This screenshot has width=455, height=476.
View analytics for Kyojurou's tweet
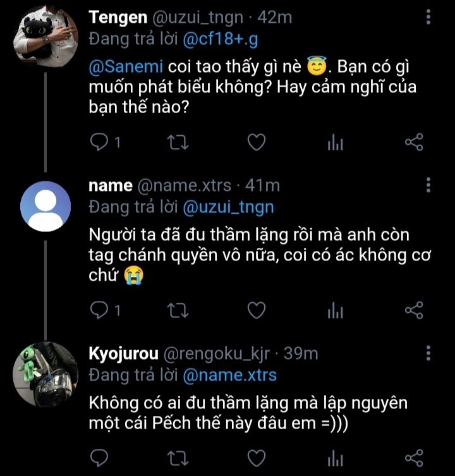[x=335, y=458]
